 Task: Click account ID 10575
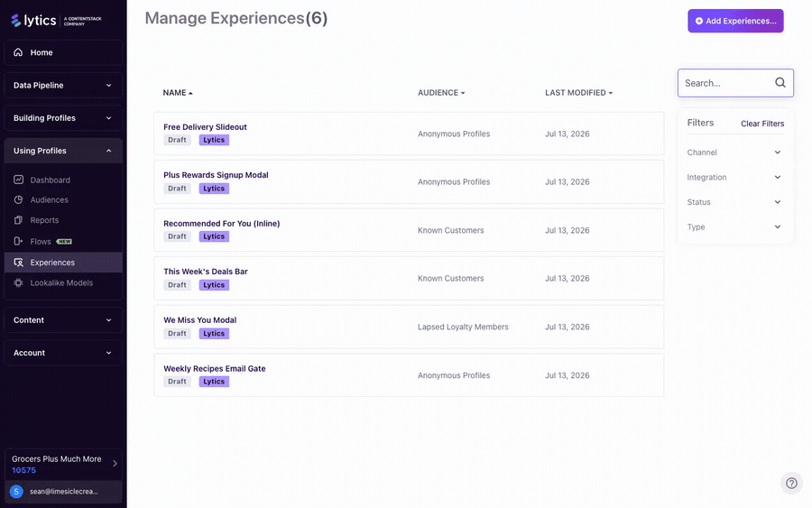(23, 470)
